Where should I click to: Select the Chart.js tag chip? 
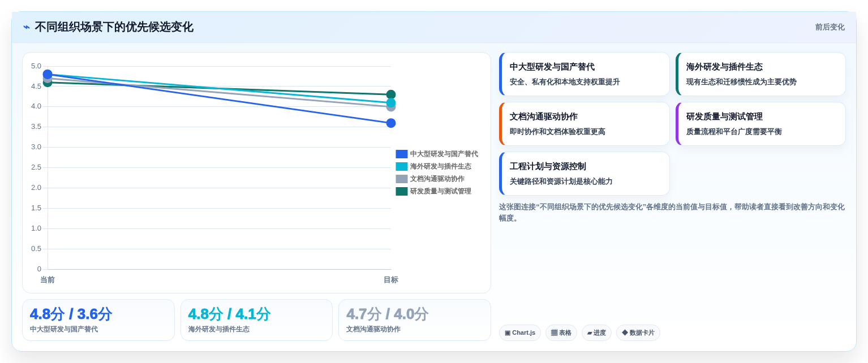click(520, 332)
